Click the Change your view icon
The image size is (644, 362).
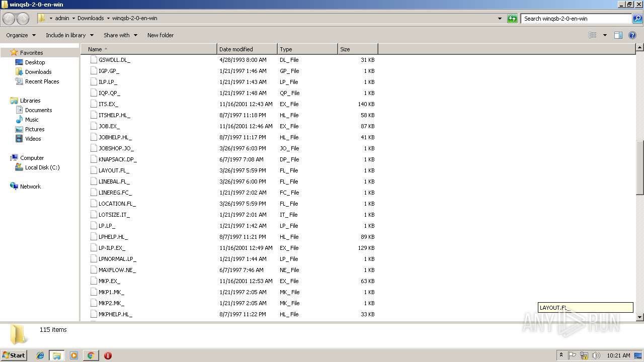click(x=593, y=35)
